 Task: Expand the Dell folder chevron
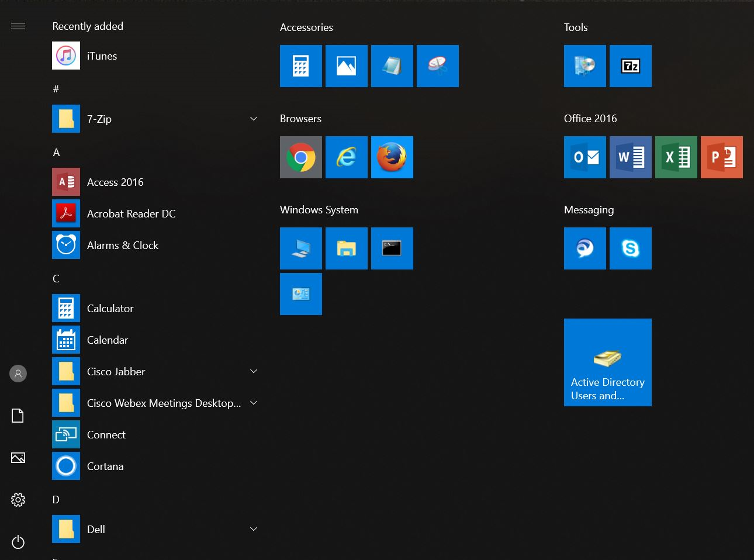point(254,529)
